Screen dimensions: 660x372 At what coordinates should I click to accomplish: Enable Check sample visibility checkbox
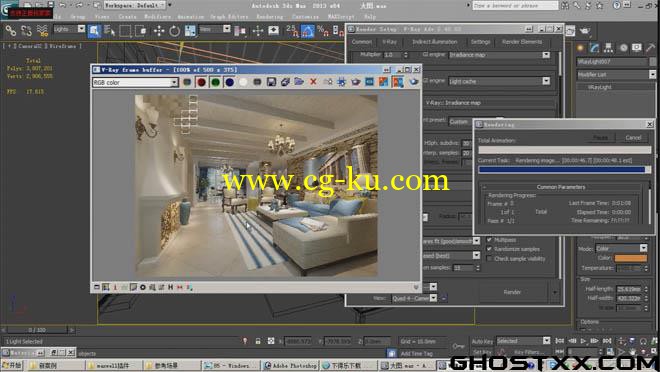[x=489, y=258]
